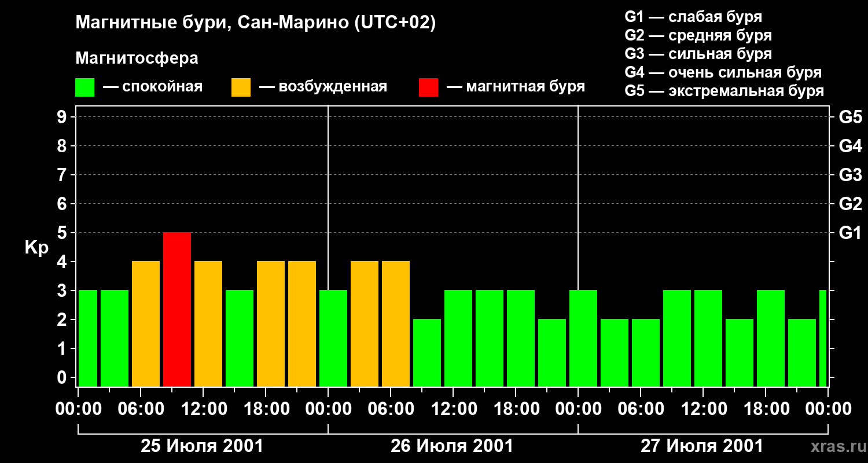Click the 'G4' label on the right axis
Image resolution: width=868 pixels, height=463 pixels.
click(851, 146)
